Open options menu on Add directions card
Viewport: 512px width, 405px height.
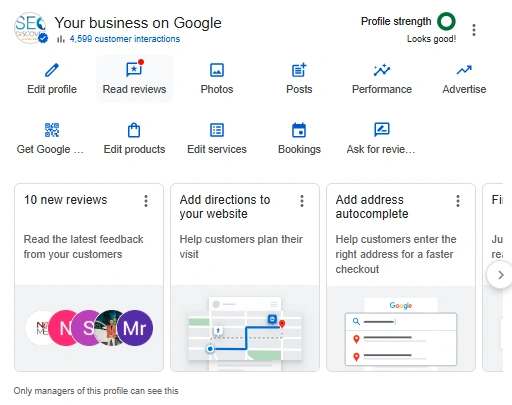click(x=302, y=201)
